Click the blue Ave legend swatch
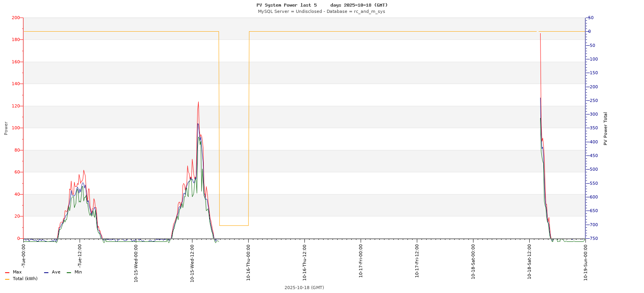 coord(46,272)
